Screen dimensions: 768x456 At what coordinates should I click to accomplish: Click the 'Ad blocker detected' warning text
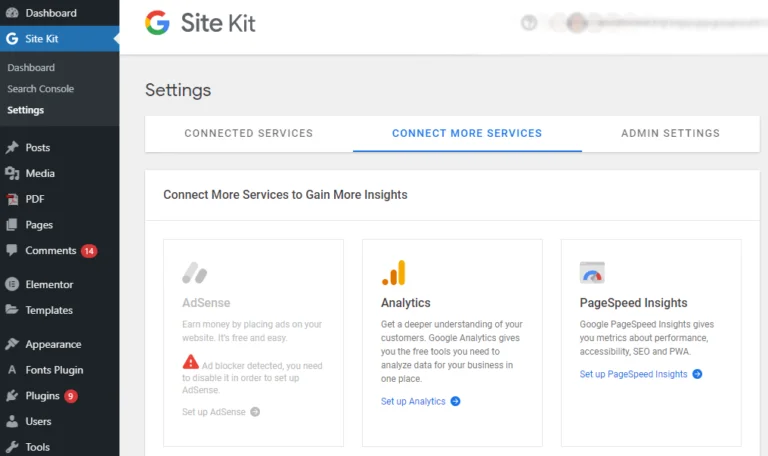click(252, 378)
